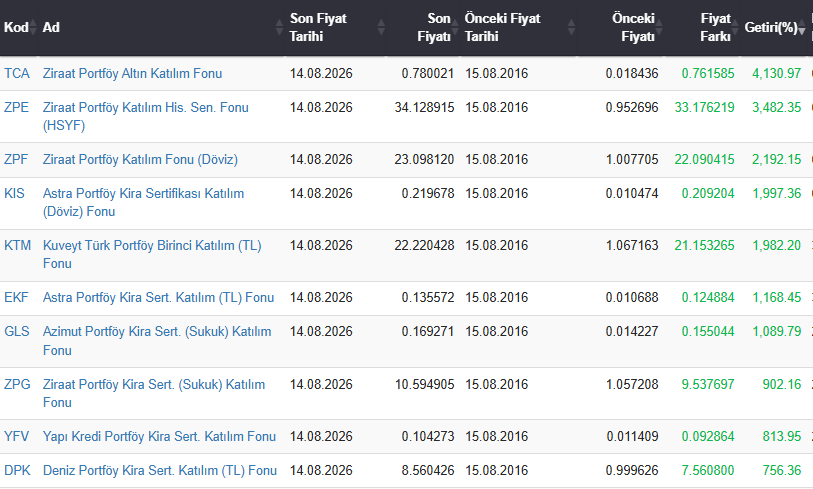Select TCA price difference 0.761585
The image size is (813, 489).
[x=708, y=74]
